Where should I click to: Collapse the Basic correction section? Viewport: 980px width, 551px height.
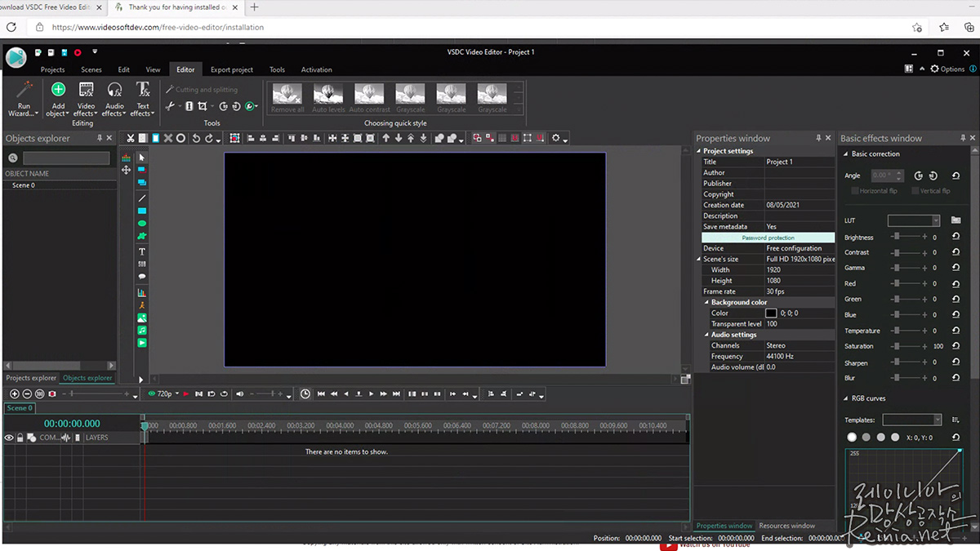click(845, 153)
